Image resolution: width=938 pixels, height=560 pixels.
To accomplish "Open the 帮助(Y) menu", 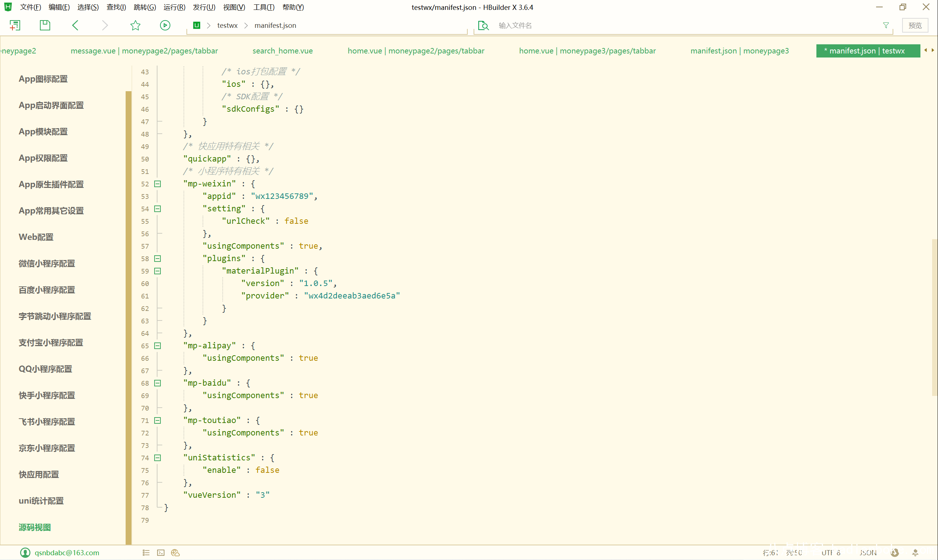I will click(293, 7).
